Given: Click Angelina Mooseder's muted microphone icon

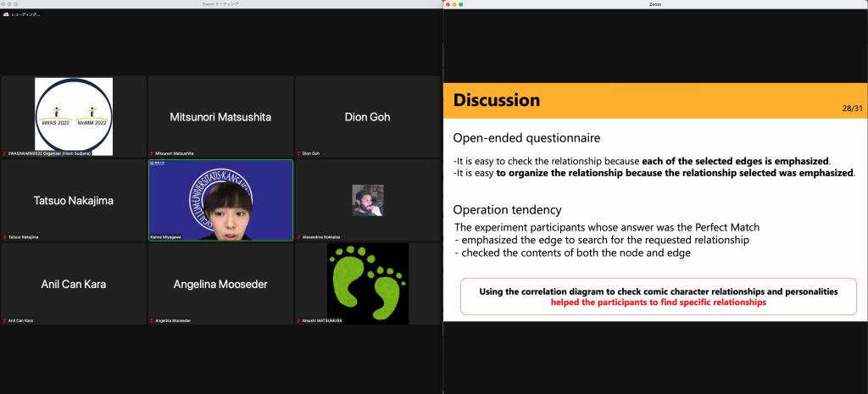Looking at the screenshot, I should click(152, 320).
